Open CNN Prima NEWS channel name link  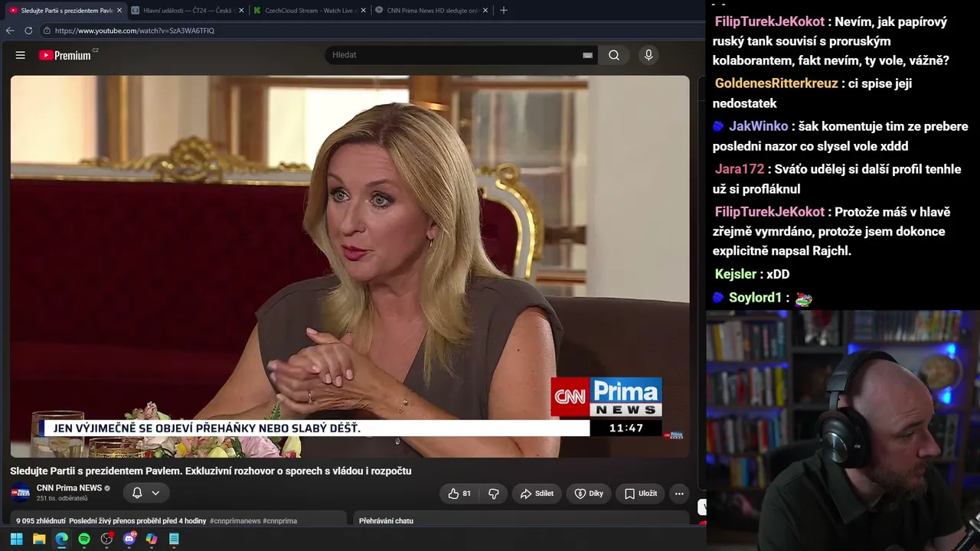tap(69, 488)
